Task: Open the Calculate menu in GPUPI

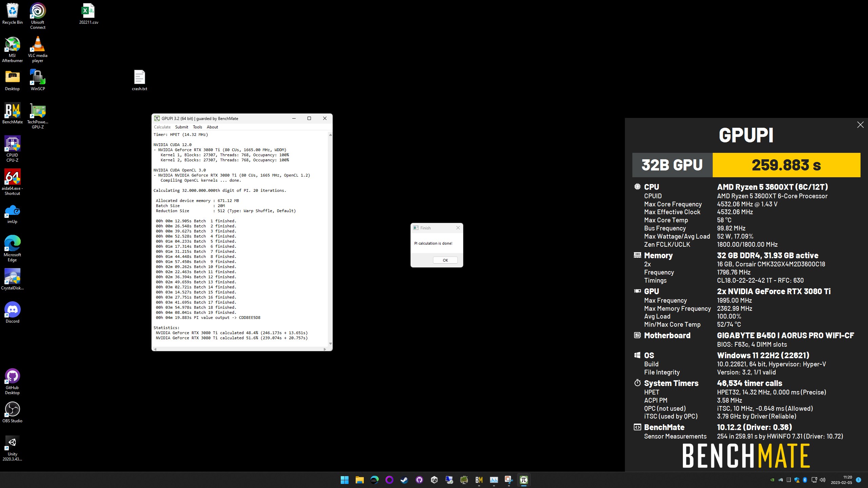Action: tap(162, 127)
